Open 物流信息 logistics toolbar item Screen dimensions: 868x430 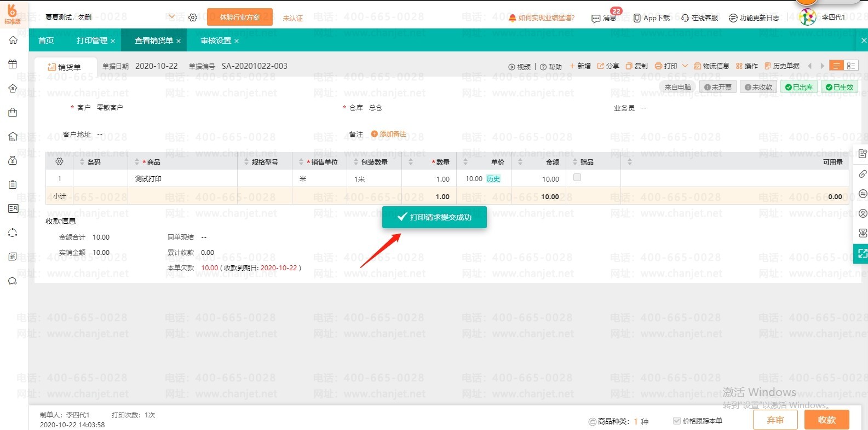click(711, 66)
